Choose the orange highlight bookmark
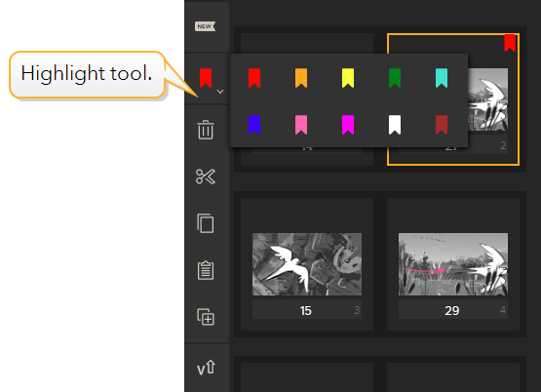541x392 pixels. click(301, 78)
